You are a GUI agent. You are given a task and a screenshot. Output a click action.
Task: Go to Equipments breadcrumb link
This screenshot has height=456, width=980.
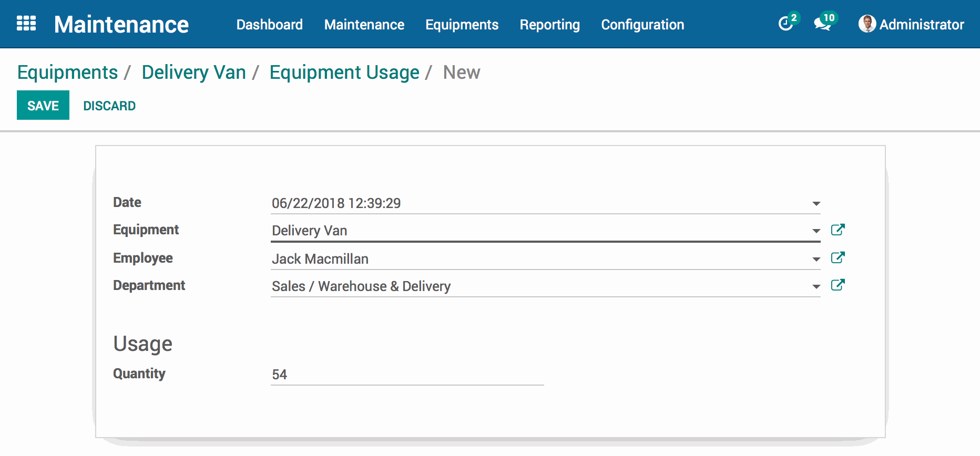pyautogui.click(x=68, y=72)
